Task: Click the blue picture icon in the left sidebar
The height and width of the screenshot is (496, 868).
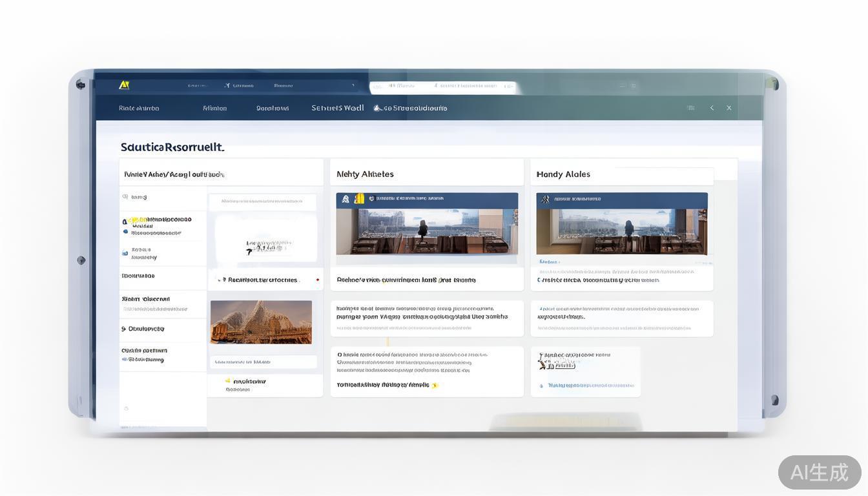Action: click(125, 253)
